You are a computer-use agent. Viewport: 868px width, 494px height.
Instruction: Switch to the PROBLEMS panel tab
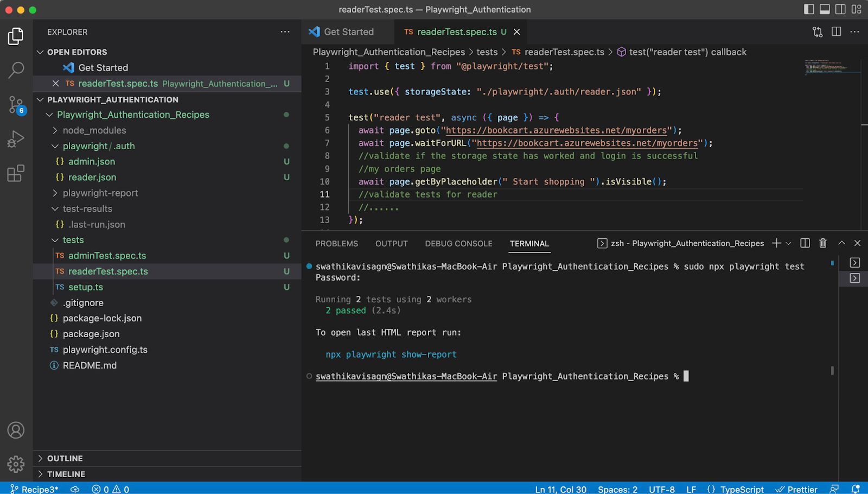pos(336,244)
